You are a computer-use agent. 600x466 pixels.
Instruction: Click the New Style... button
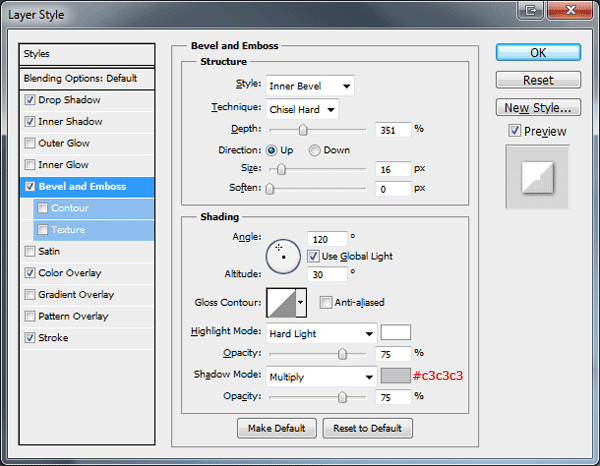(x=538, y=108)
